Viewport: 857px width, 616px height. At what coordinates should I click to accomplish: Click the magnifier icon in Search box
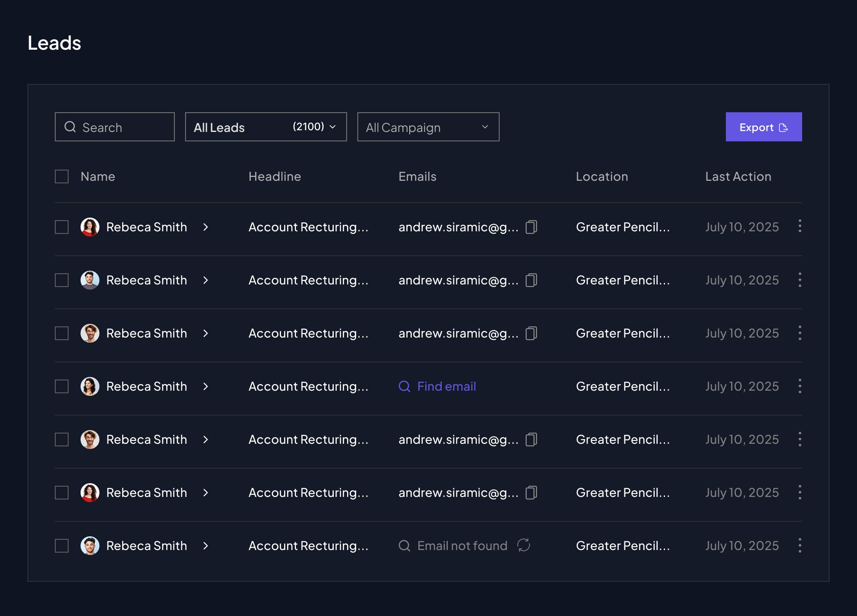tap(70, 127)
